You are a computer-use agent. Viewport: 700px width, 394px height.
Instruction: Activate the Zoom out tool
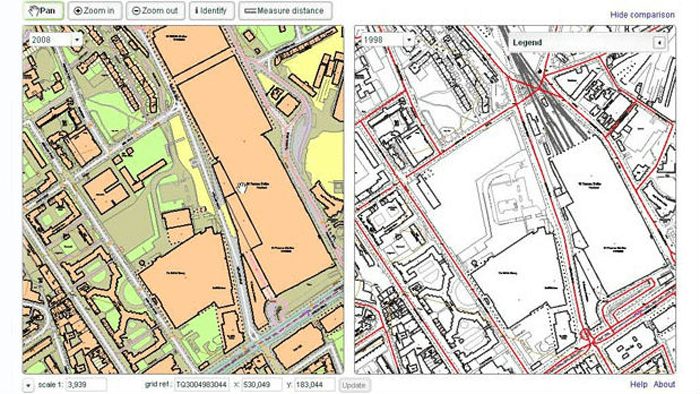(x=155, y=11)
